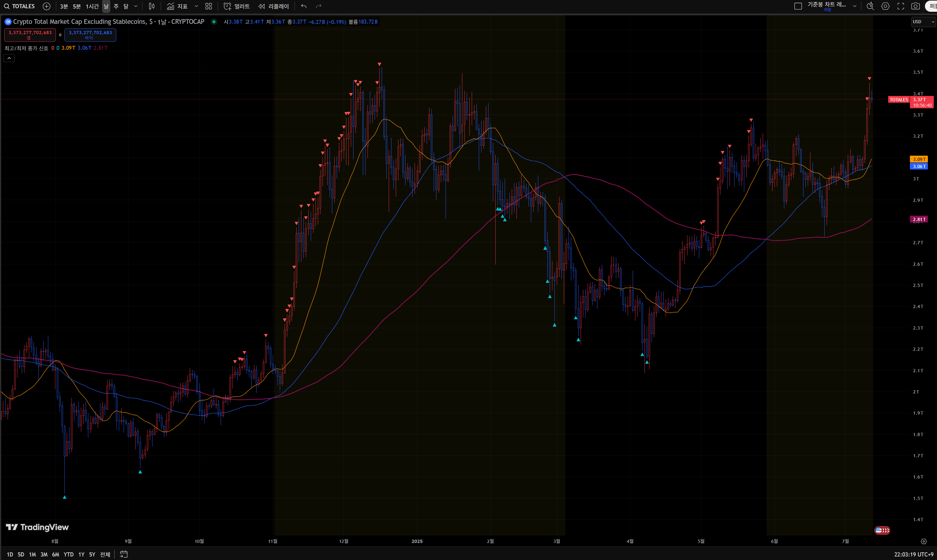937x560 pixels.
Task: Select the layout setup square icon
Action: [x=798, y=6]
